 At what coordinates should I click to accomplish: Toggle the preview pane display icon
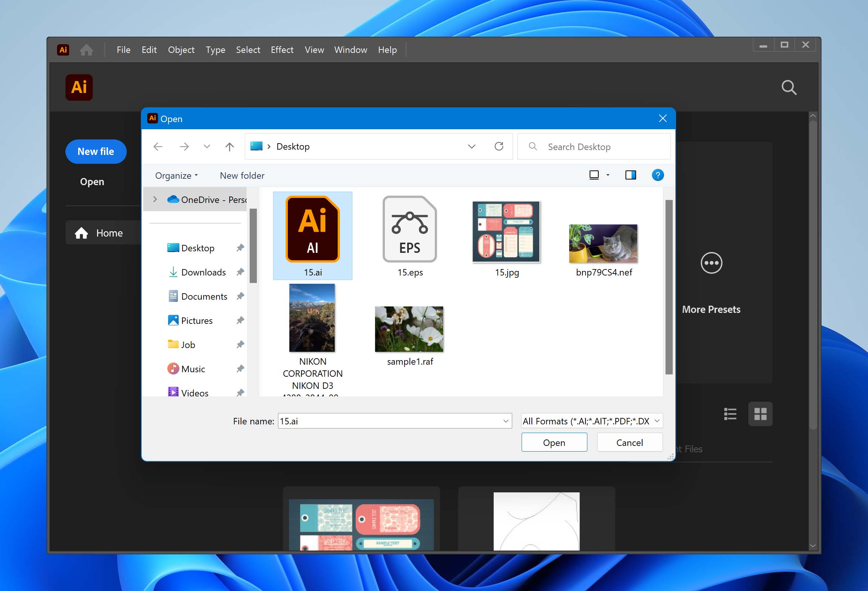630,175
